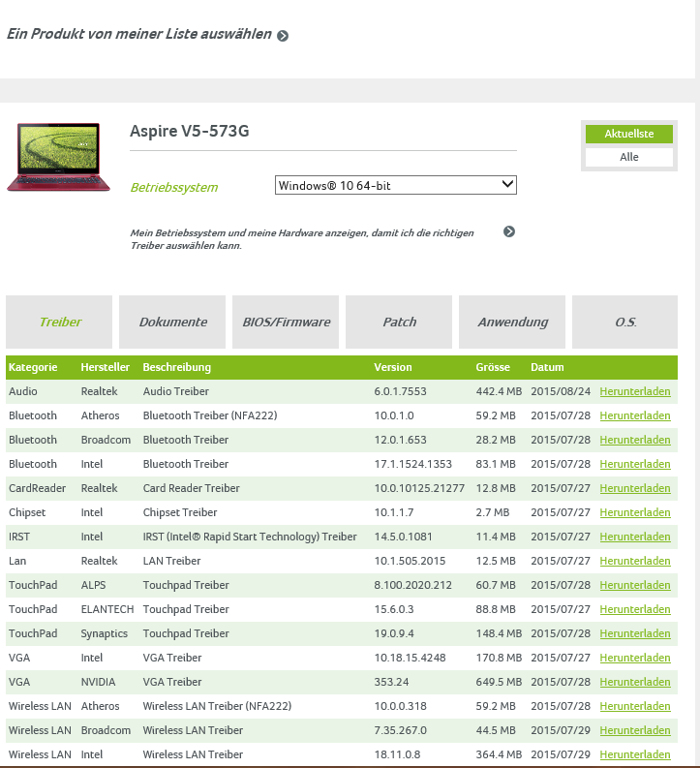Click 'IRST (Intel® Rapid Start Technology) Treiber' description

tap(250, 537)
